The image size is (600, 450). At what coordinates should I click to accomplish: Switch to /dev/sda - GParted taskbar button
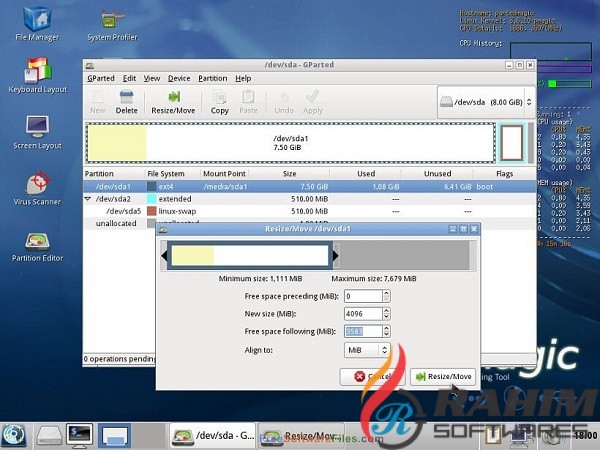214,435
